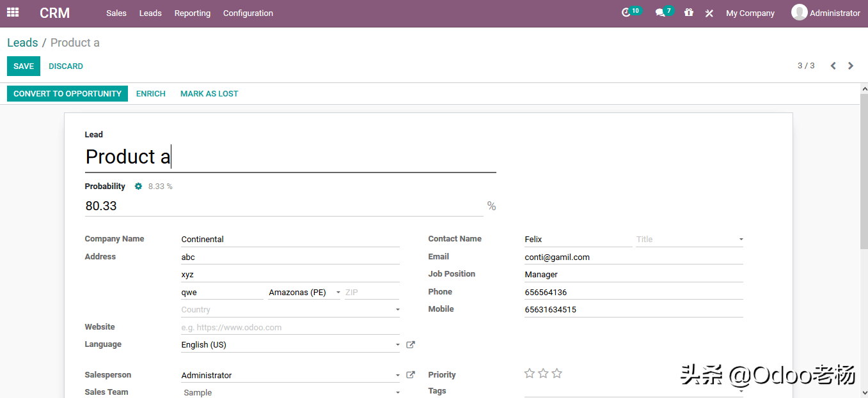Open developer tools wrench icon
The height and width of the screenshot is (398, 868).
click(x=709, y=12)
